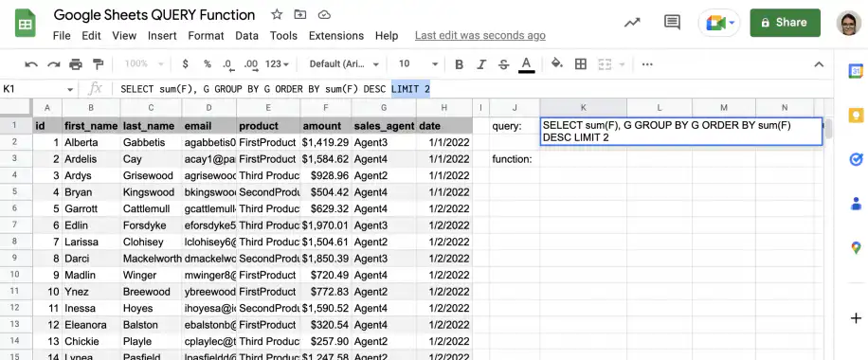Show more toolbar options
Image resolution: width=868 pixels, height=360 pixels.
point(647,64)
